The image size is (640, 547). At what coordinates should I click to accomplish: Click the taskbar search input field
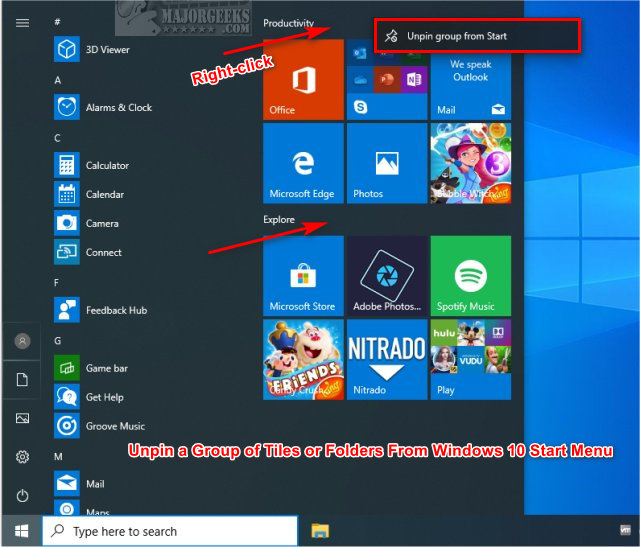(170, 531)
